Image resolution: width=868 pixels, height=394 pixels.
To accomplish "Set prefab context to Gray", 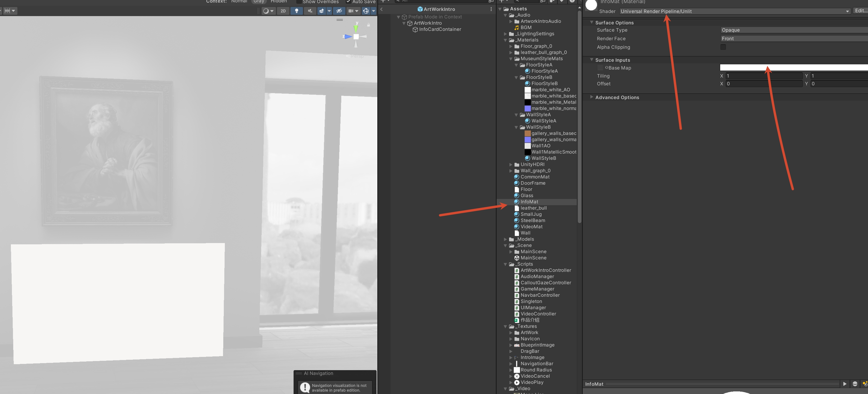I will (x=259, y=1).
